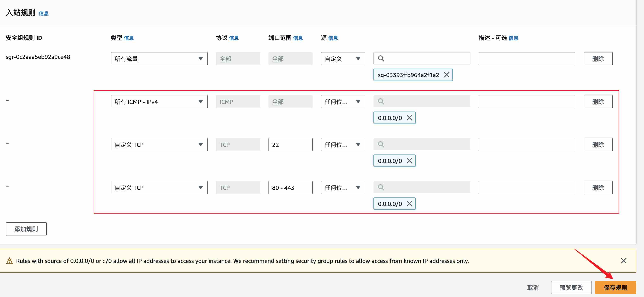Click 预览更改 button
644x297 pixels.
pos(571,287)
